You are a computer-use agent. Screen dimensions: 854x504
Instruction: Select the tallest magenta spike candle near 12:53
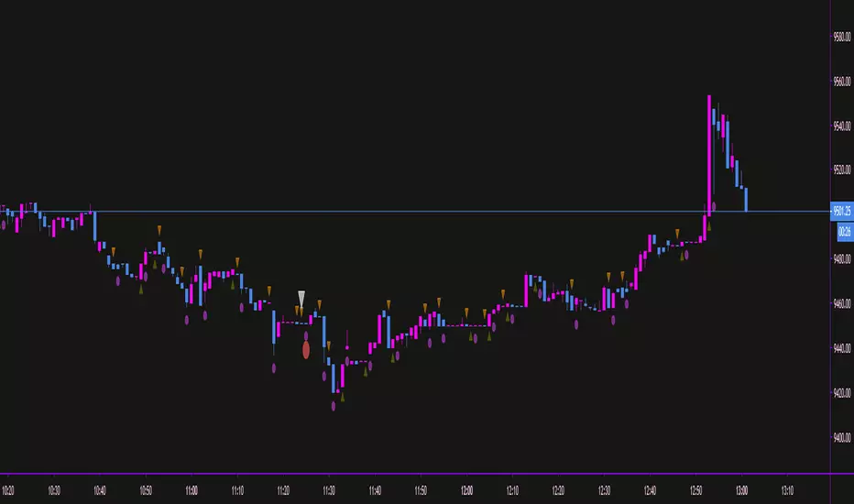709,155
